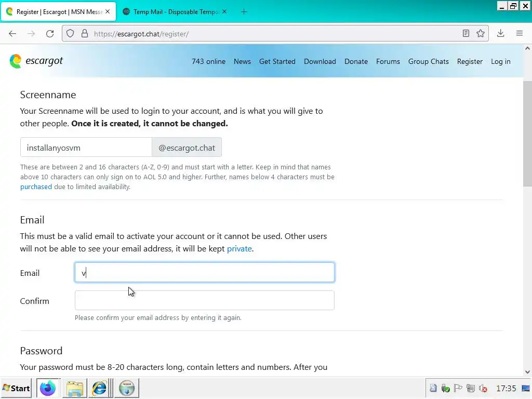
Task: Click the first system tray icon
Action: [x=433, y=388]
